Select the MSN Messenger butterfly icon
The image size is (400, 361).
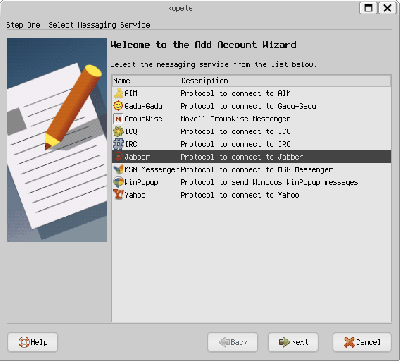coord(118,169)
